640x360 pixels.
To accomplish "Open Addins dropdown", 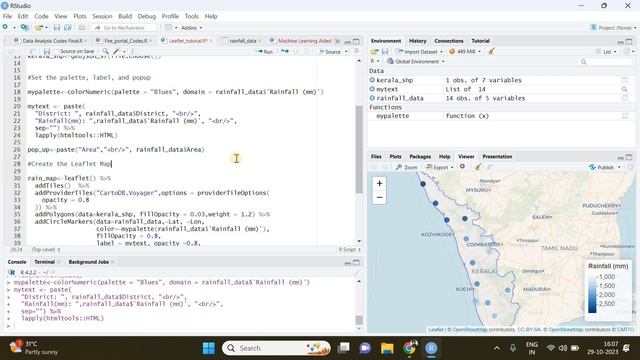I will 191,28.
